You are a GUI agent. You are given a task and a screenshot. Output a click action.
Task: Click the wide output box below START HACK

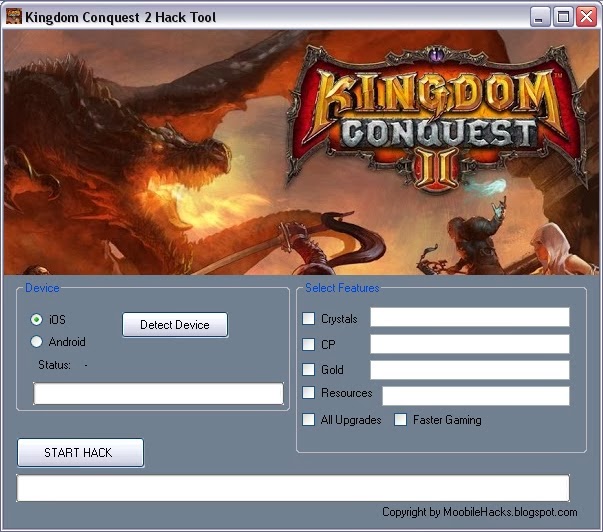293,488
